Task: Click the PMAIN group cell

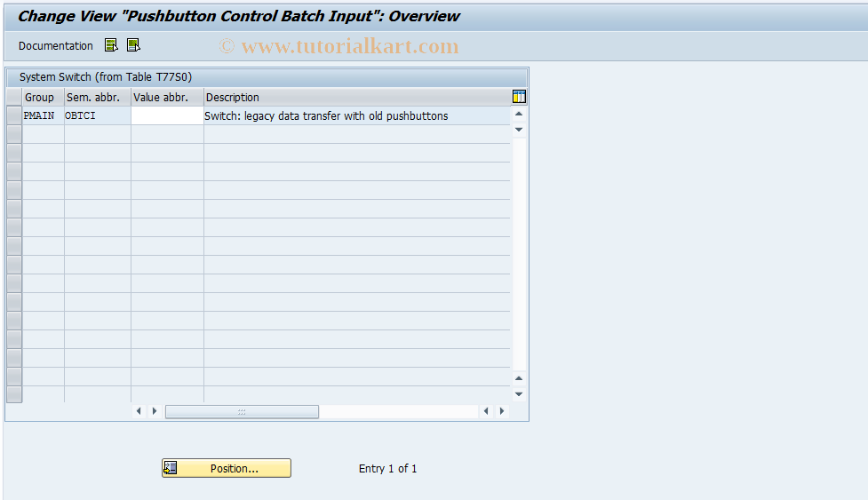Action: (44, 115)
